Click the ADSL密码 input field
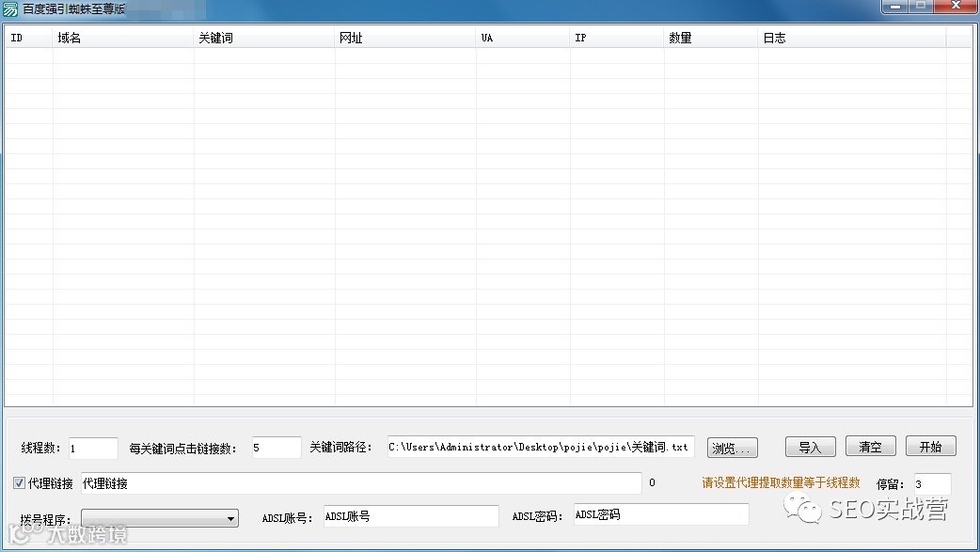 (661, 514)
